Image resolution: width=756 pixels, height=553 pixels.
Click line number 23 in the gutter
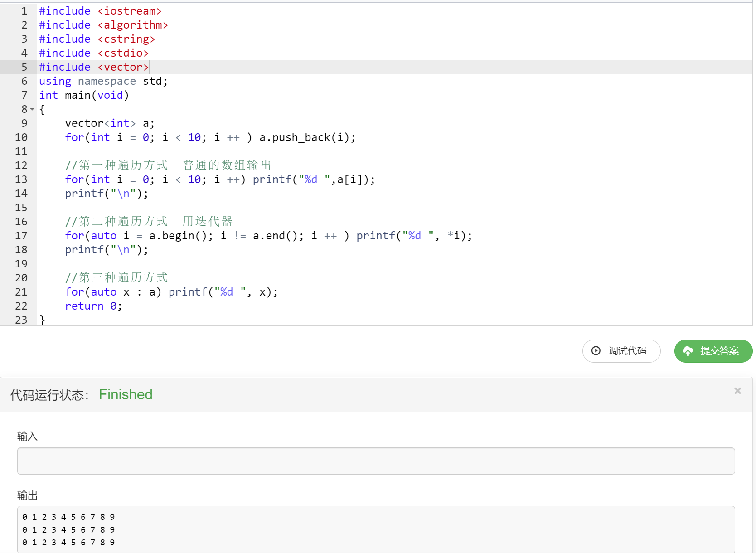[x=21, y=320]
